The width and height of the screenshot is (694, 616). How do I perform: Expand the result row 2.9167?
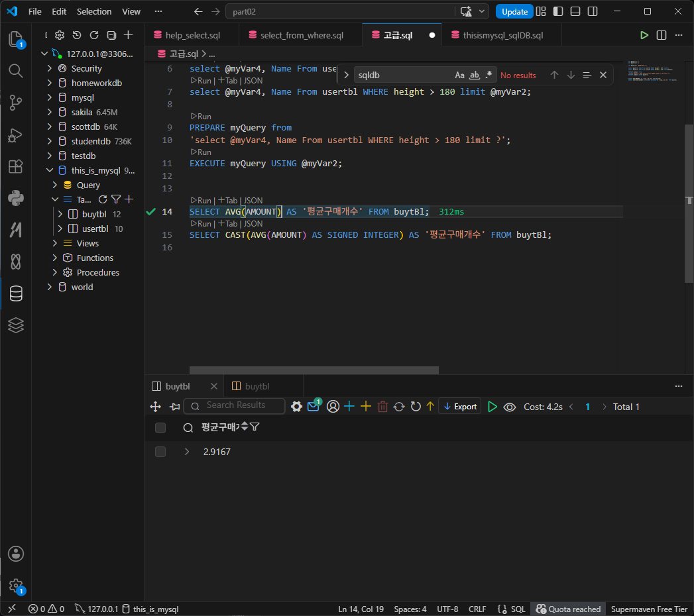coord(187,452)
